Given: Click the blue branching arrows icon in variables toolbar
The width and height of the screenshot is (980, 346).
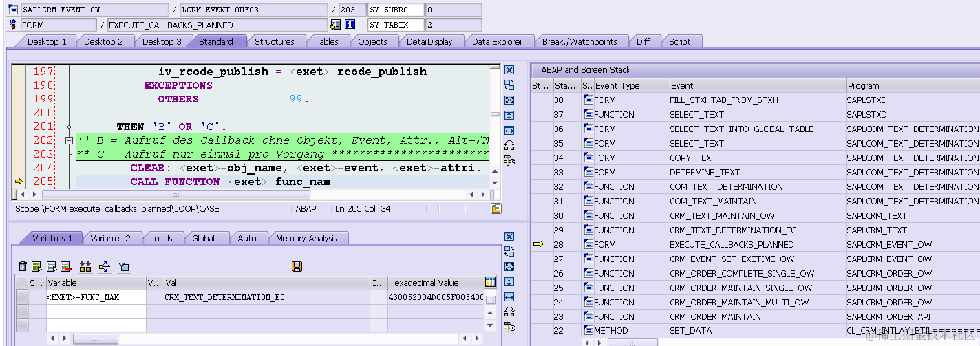Looking at the screenshot, I should pyautogui.click(x=105, y=266).
